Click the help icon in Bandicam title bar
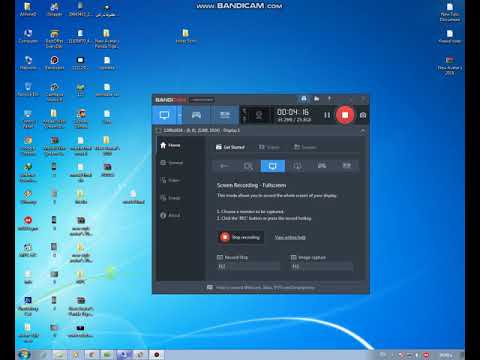The width and height of the screenshot is (480, 360). click(x=329, y=99)
